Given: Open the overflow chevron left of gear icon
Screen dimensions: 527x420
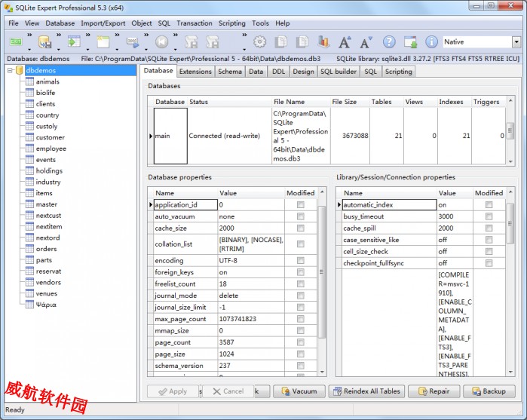Looking at the screenshot, I should pyautogui.click(x=245, y=35).
